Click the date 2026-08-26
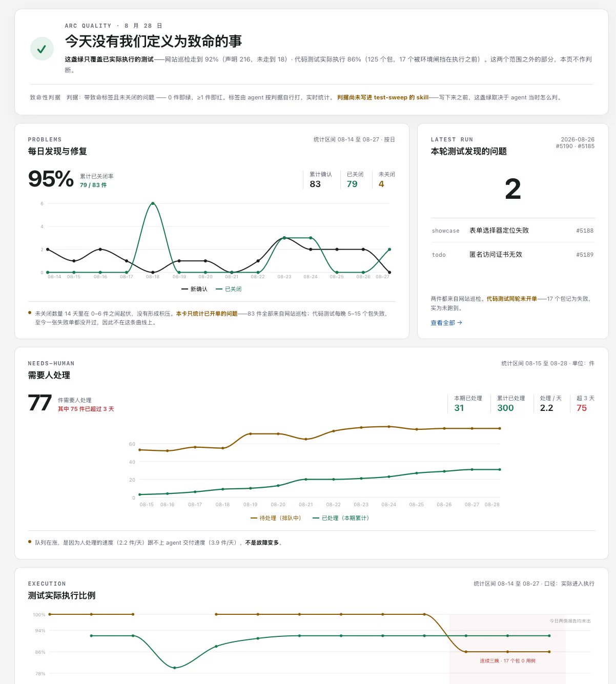Viewport: 616px width, 684px height. [x=578, y=139]
